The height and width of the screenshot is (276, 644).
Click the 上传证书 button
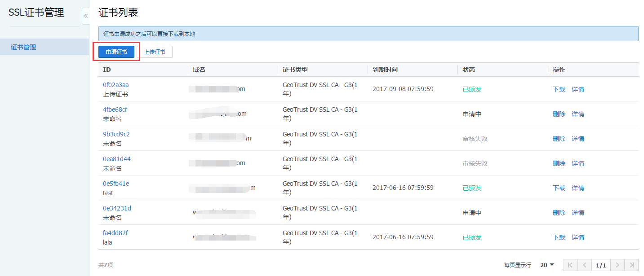click(x=155, y=52)
